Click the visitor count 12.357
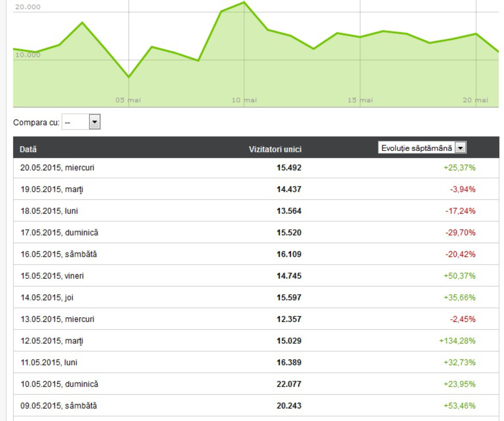This screenshot has height=421, width=504. click(289, 319)
